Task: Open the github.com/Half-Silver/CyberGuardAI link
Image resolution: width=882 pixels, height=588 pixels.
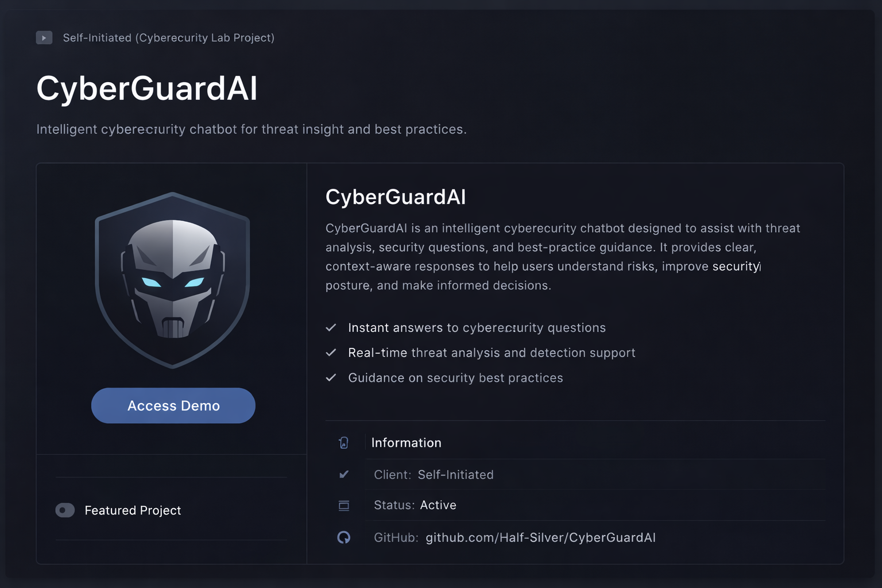Action: [540, 537]
